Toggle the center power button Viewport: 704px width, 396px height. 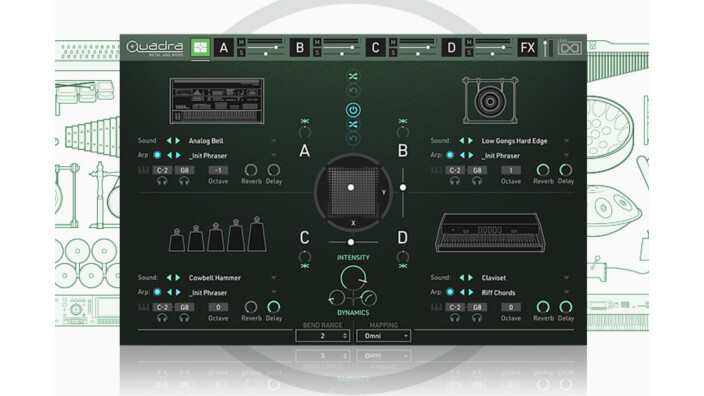[x=353, y=110]
